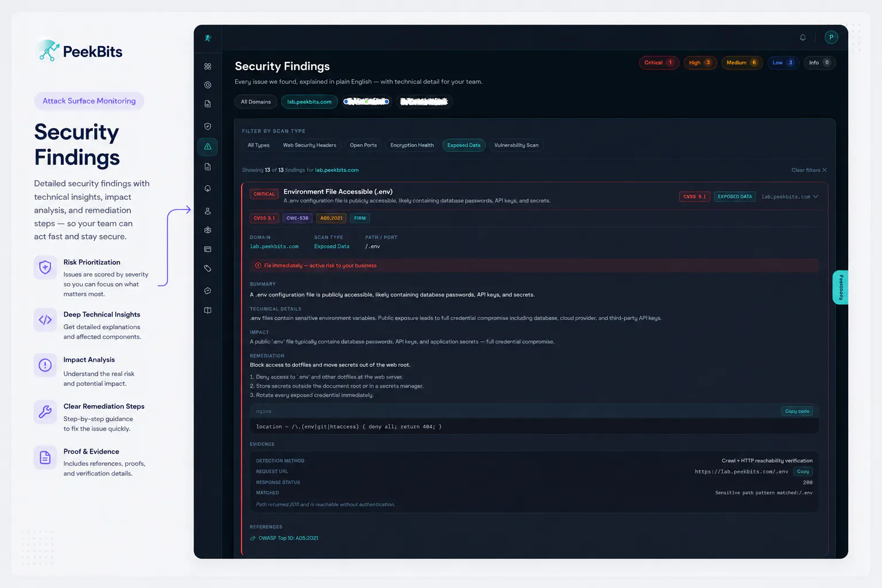882x588 pixels.
Task: Open the target circle icon in the sidebar
Action: click(208, 85)
